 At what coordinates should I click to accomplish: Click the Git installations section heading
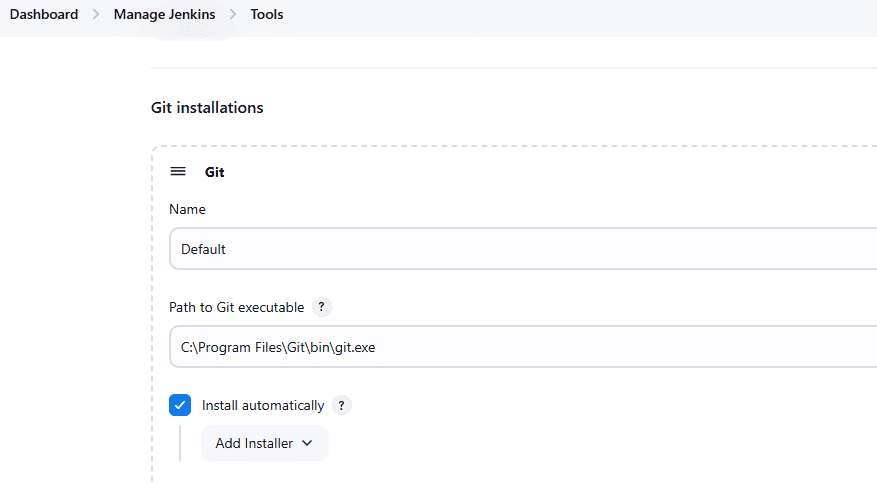pyautogui.click(x=207, y=107)
